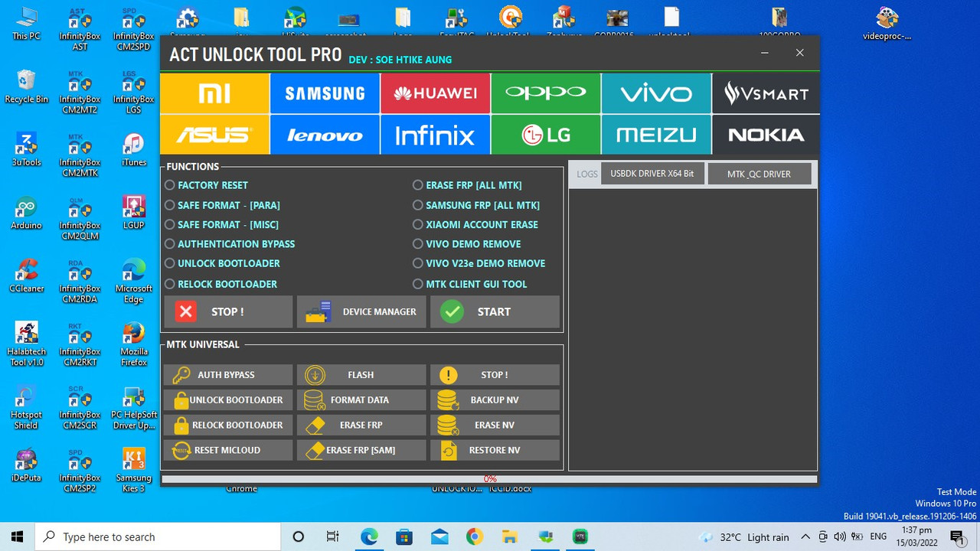
Task: Select the LG brand tile
Action: tap(546, 135)
